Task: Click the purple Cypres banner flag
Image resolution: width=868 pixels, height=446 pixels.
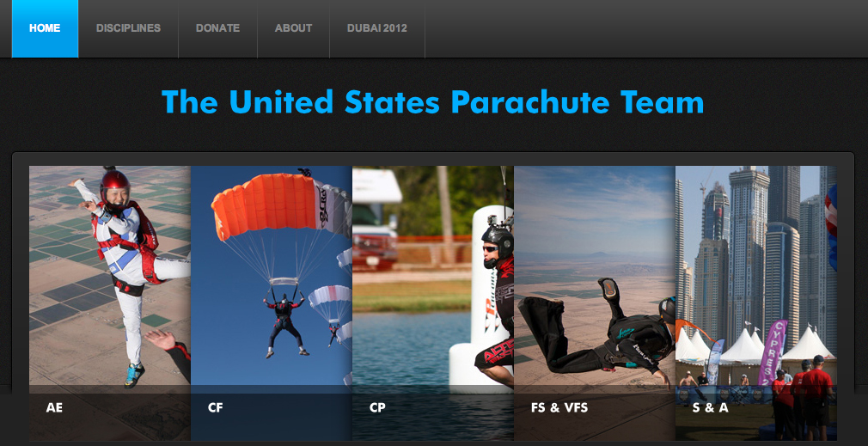Action: point(773,352)
